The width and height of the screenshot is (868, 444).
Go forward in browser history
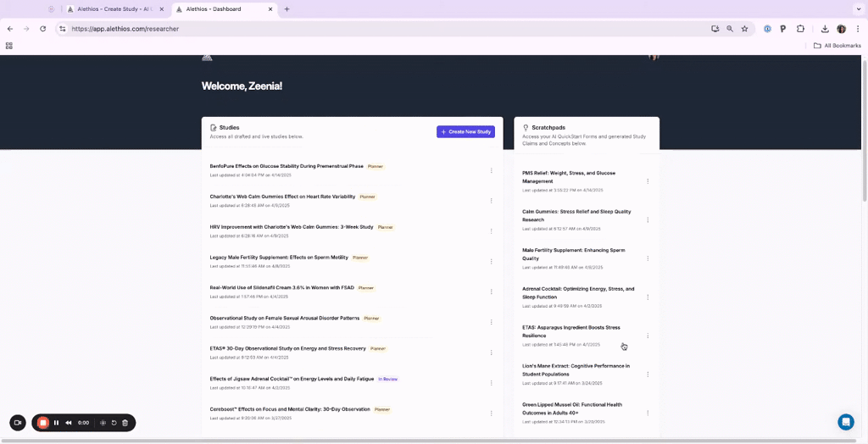pyautogui.click(x=26, y=29)
